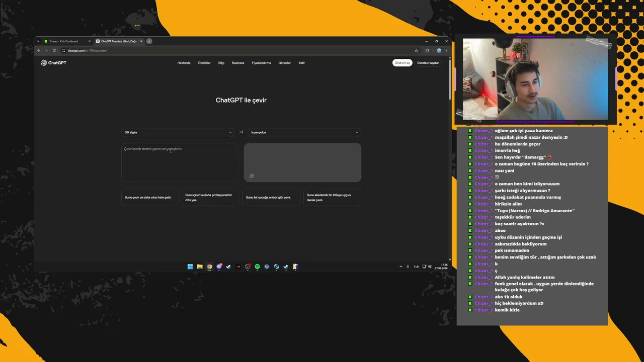Viewport: 644px width, 362px height.
Task: Click chat message 'oğlum çok iyi yaaa kamera'
Action: (523, 131)
